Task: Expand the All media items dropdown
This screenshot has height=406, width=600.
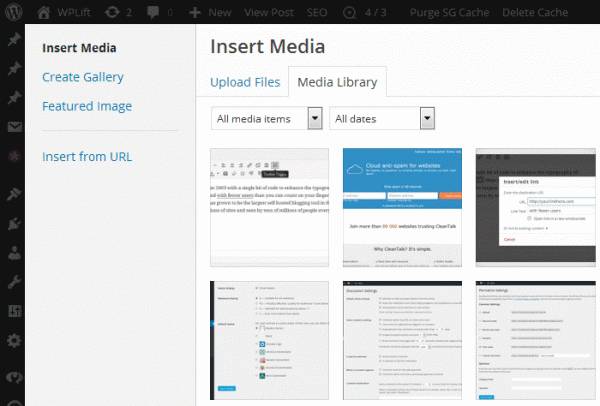Action: pos(267,119)
